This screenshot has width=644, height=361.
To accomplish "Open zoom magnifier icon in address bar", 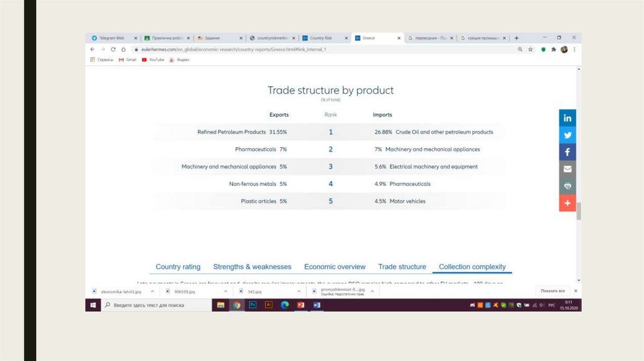I will (520, 49).
